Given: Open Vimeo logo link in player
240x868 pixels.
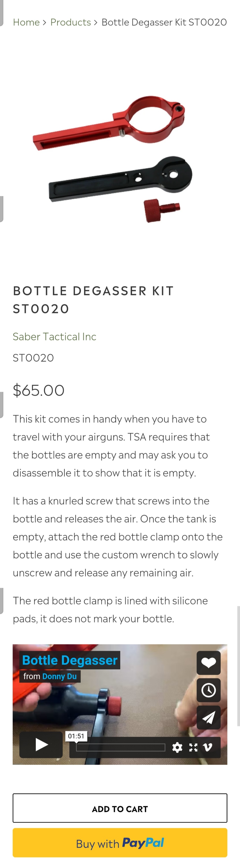Looking at the screenshot, I should 208,747.
